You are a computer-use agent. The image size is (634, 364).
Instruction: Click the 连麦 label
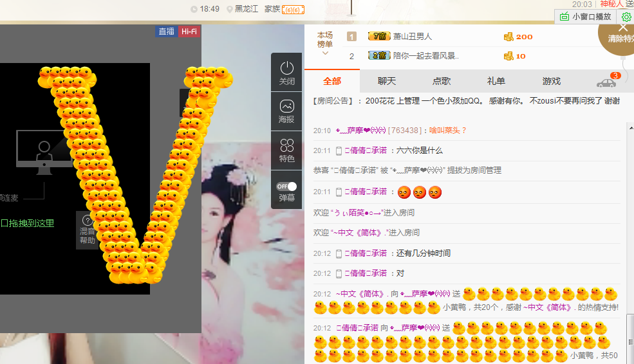(10, 197)
